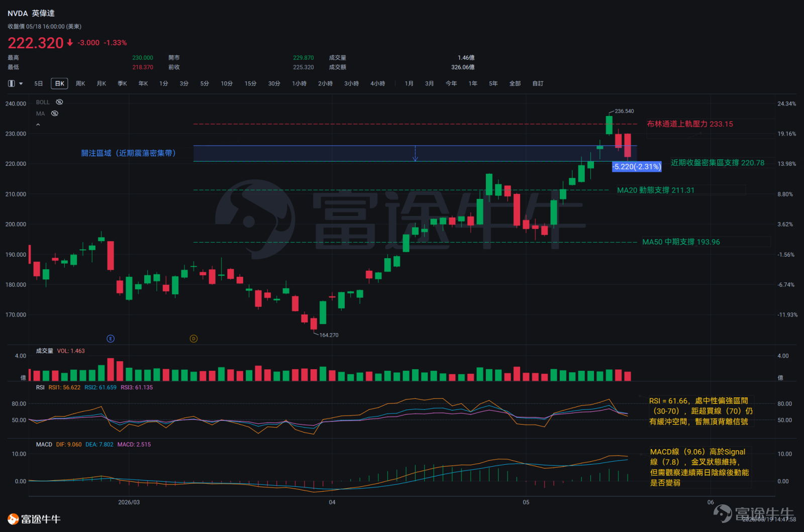
Task: Click the MACD: 2.515 readout
Action: click(134, 445)
